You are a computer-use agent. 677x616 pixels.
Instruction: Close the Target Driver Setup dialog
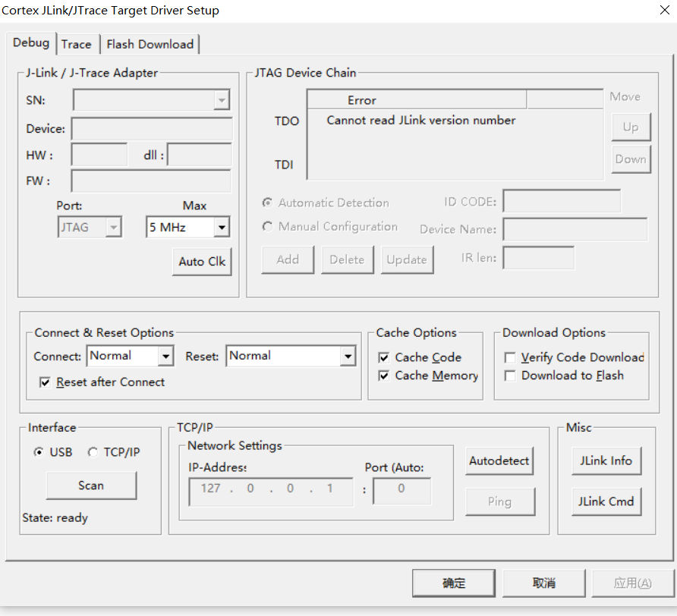[665, 10]
